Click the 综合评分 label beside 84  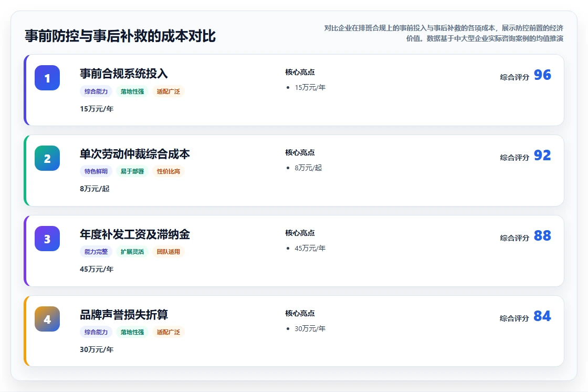tap(514, 318)
